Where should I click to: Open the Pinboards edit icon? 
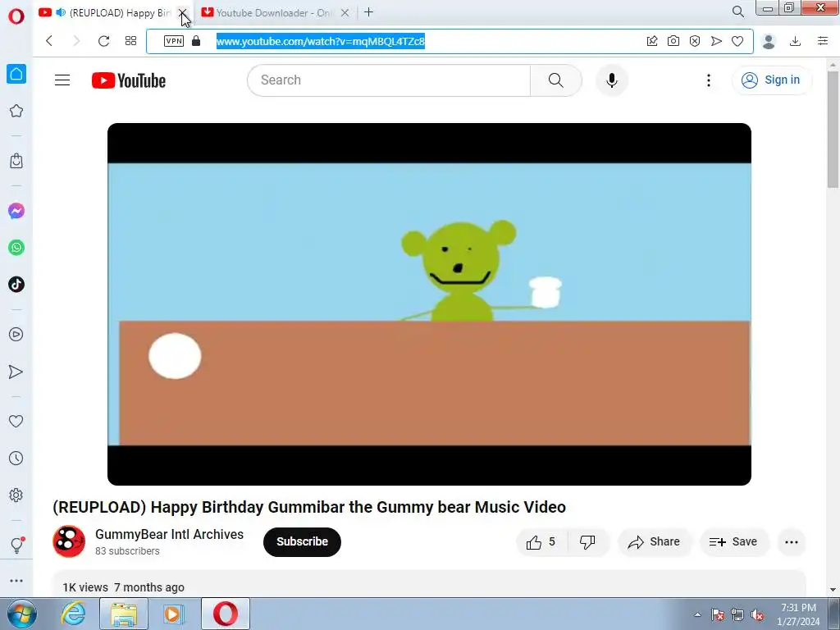pos(652,41)
